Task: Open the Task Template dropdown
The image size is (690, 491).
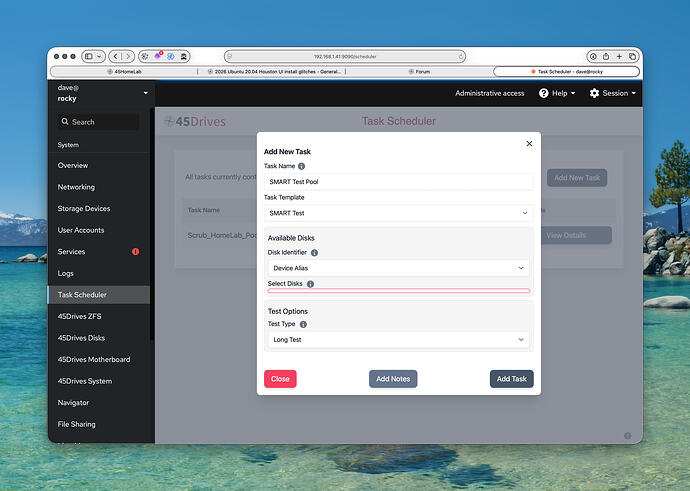Action: (x=398, y=213)
